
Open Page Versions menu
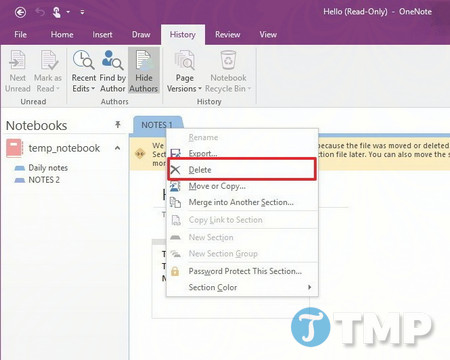(x=184, y=71)
